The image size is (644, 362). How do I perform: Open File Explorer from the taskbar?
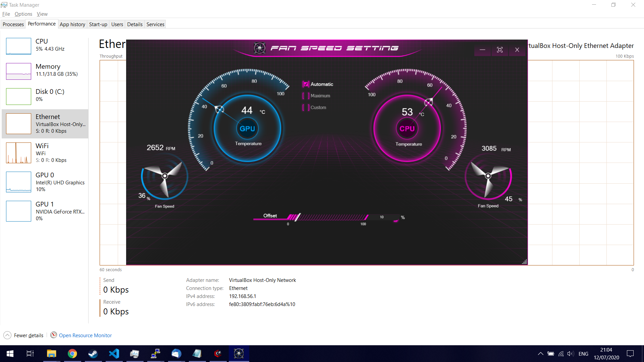point(51,354)
